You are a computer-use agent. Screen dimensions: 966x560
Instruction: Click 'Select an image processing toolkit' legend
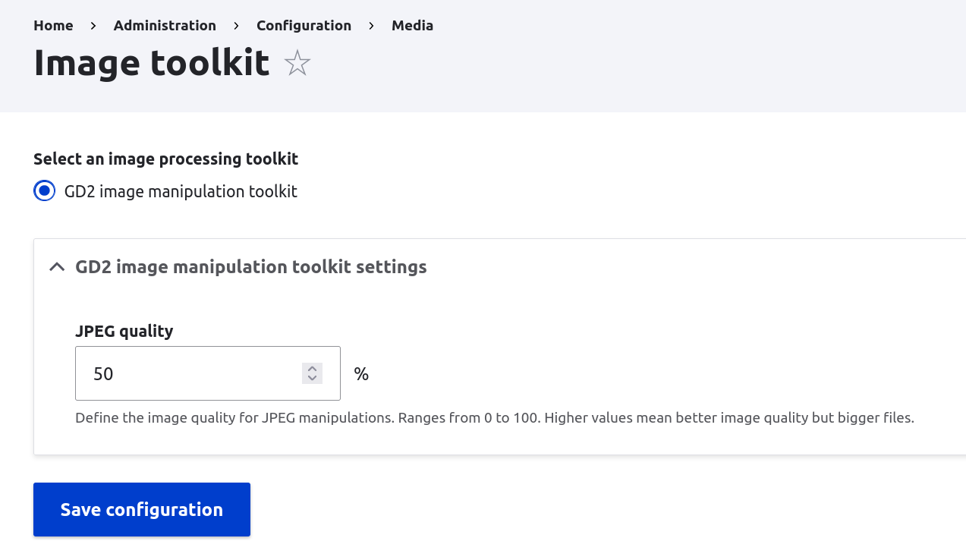[x=165, y=159]
